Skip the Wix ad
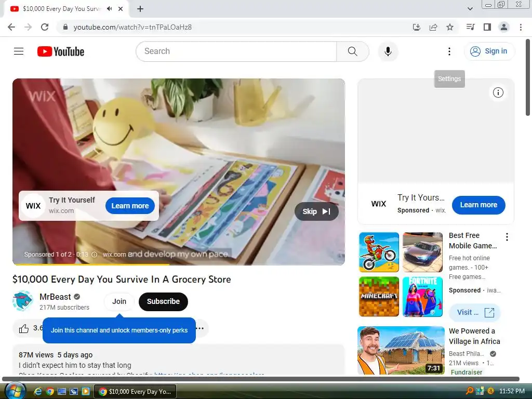The width and height of the screenshot is (532, 399). pyautogui.click(x=316, y=211)
